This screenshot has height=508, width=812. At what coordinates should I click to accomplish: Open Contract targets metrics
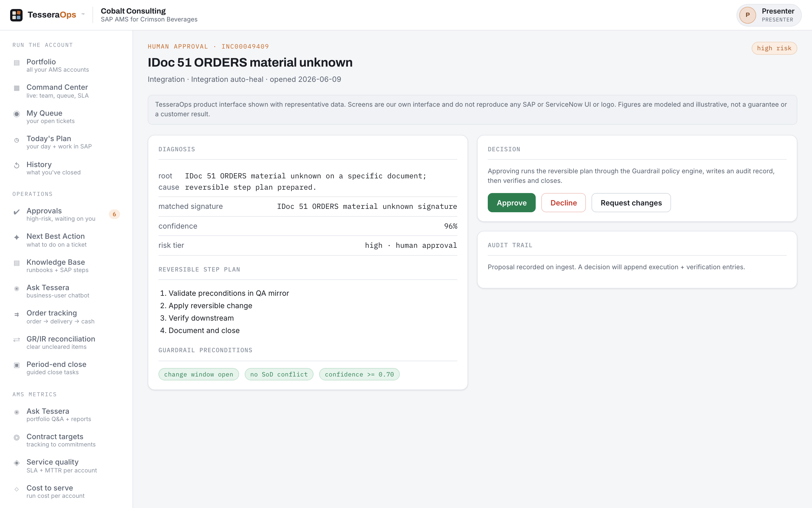tap(66, 440)
